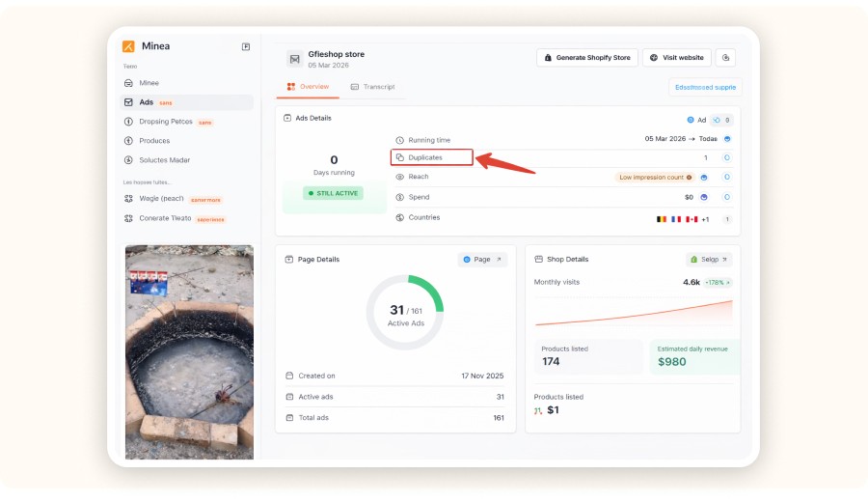The width and height of the screenshot is (868, 502).
Task: Click the STILL ACTIVE status badge
Action: pyautogui.click(x=334, y=193)
